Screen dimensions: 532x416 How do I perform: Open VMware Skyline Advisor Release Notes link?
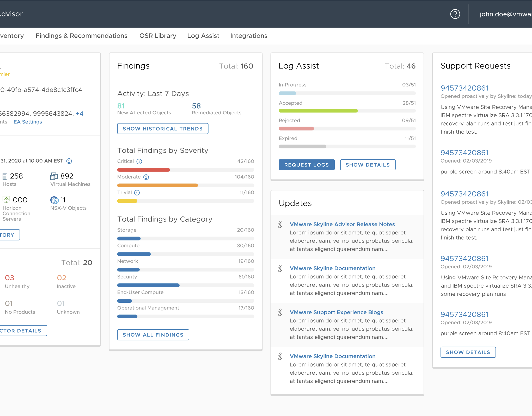coord(342,224)
